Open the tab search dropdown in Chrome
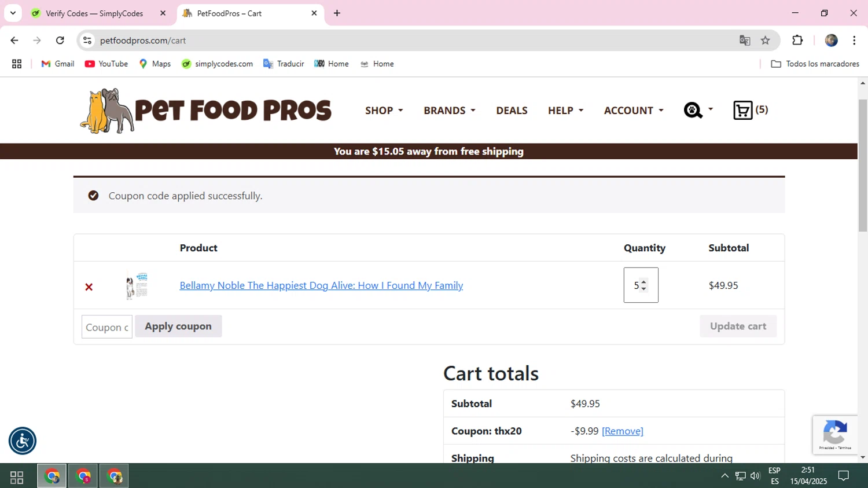This screenshot has width=868, height=488. coord(13,13)
